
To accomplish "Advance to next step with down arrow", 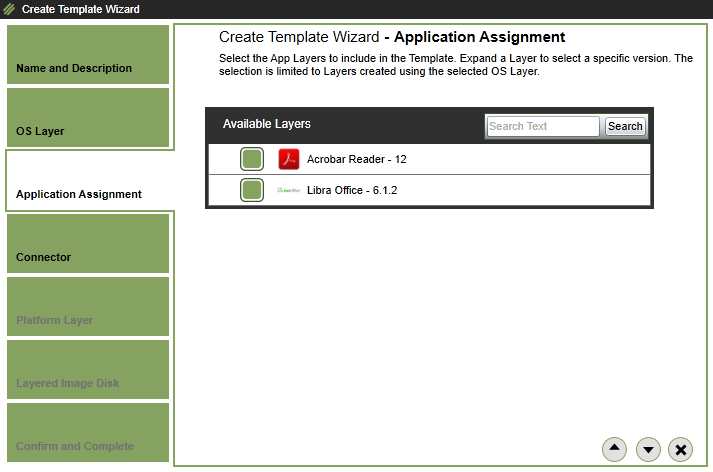I will [648, 449].
